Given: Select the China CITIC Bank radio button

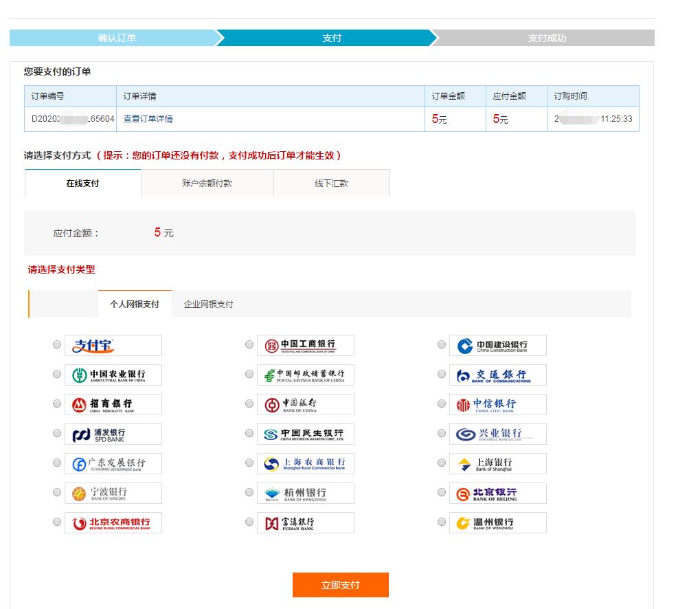Looking at the screenshot, I should 442,403.
